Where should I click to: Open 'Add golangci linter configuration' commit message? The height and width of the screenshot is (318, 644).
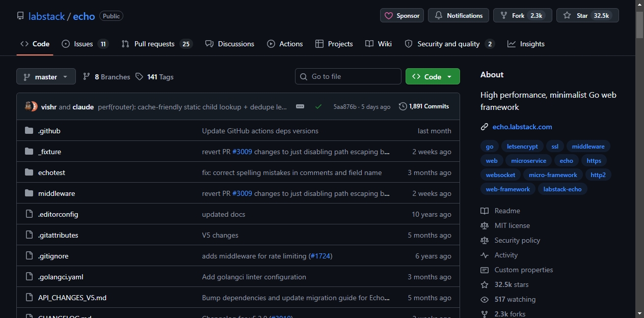point(254,277)
